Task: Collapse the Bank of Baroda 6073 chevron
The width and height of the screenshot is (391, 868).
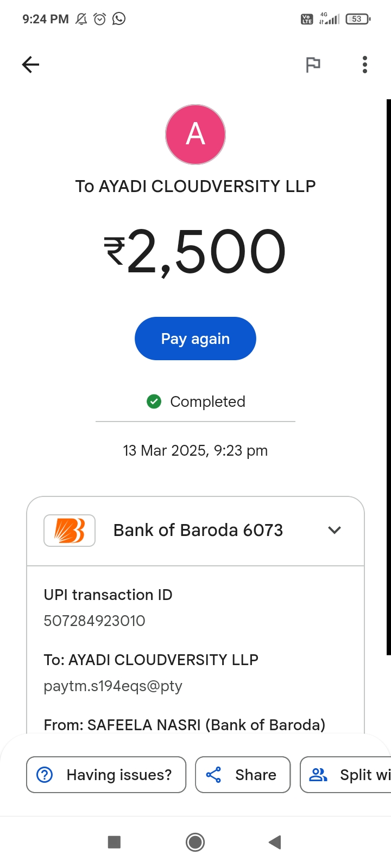Action: tap(335, 530)
